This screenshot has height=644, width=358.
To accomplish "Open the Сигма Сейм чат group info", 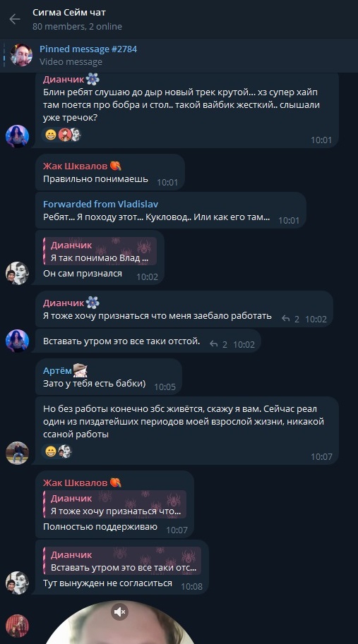I will [69, 12].
